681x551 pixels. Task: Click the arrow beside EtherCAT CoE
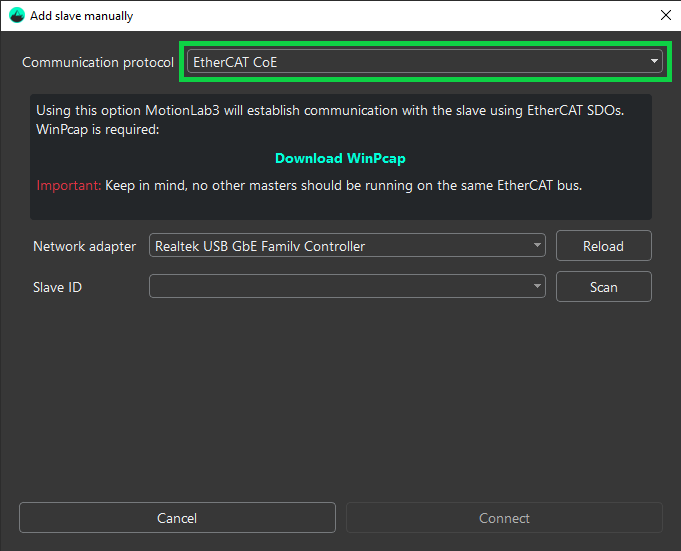tap(654, 62)
